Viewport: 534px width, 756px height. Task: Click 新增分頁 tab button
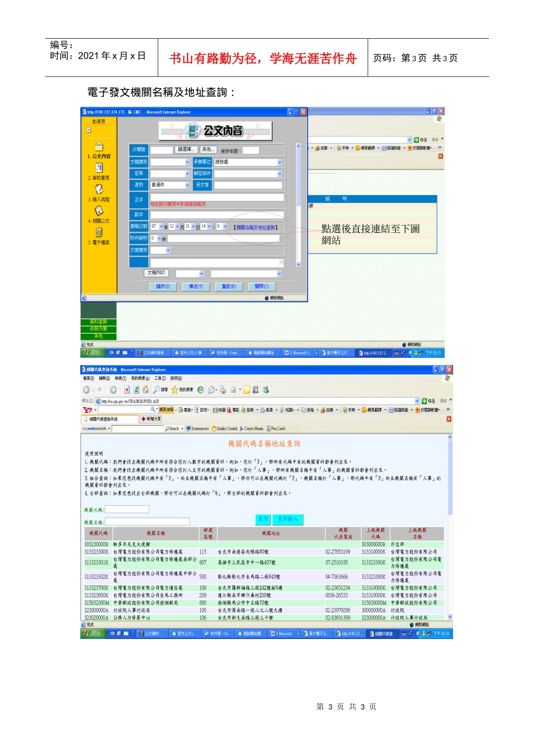(x=151, y=419)
